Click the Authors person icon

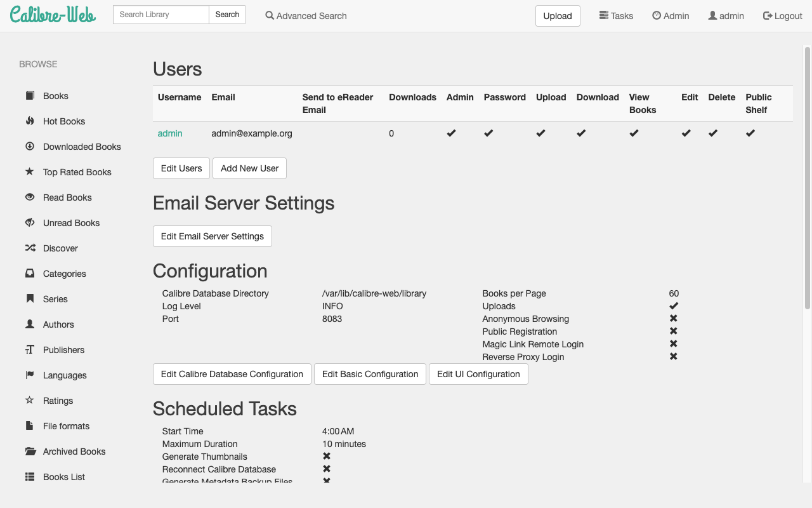click(30, 324)
